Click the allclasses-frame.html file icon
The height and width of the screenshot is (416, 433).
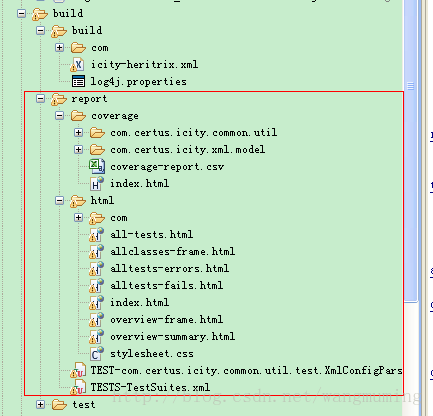(96, 252)
